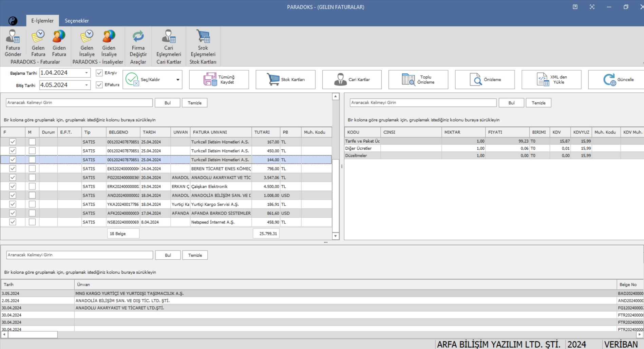Uncheck the EFatura checkbox
The image size is (644, 349).
click(99, 85)
